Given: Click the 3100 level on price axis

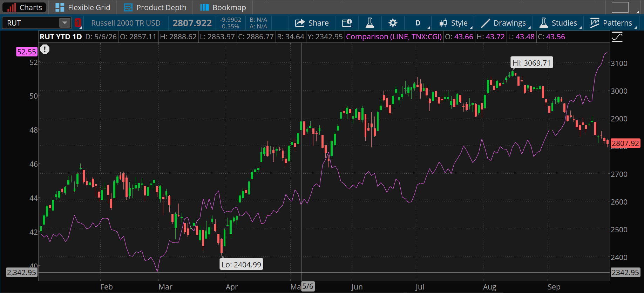Looking at the screenshot, I should 619,64.
